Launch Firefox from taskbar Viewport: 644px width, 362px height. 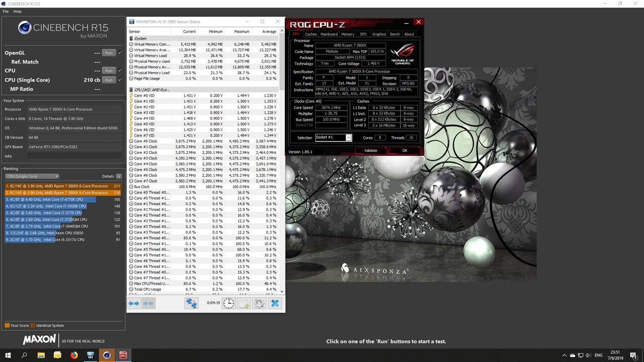pyautogui.click(x=74, y=355)
